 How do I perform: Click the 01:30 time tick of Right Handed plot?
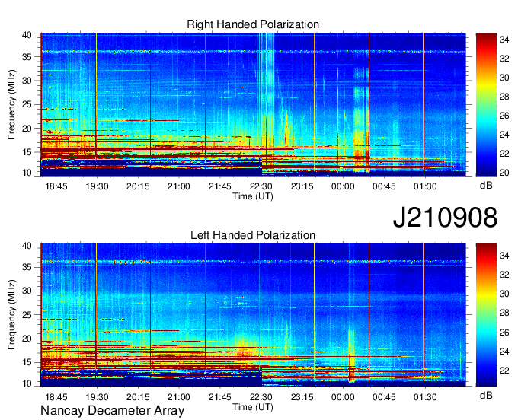click(425, 186)
